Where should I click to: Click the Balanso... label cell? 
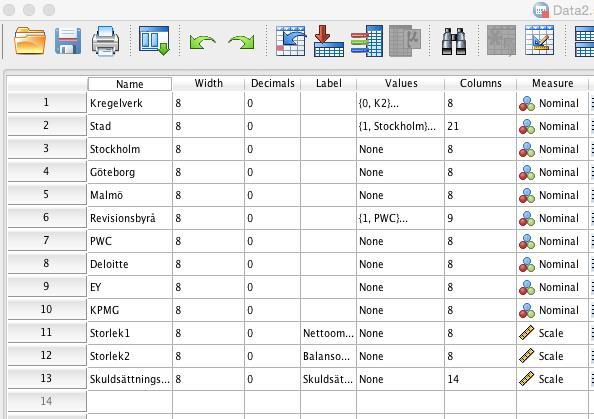(x=328, y=356)
